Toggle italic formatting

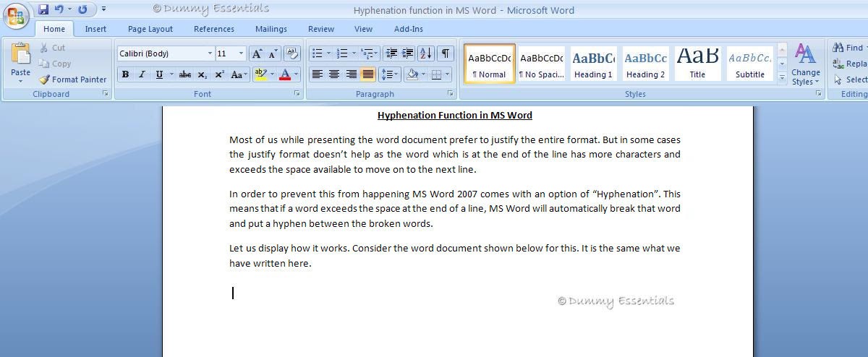pos(142,74)
